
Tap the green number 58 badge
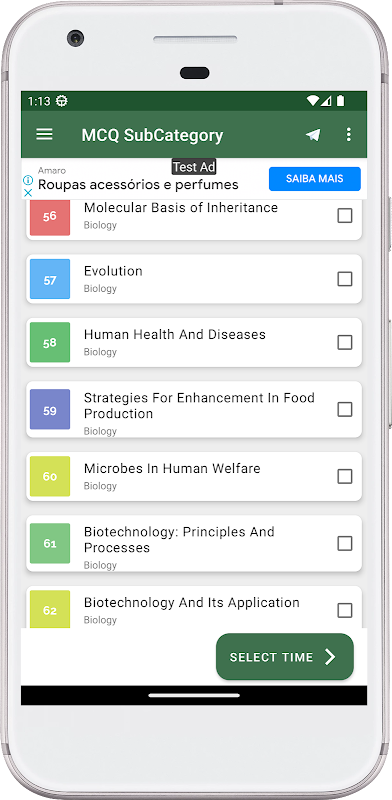(x=50, y=342)
